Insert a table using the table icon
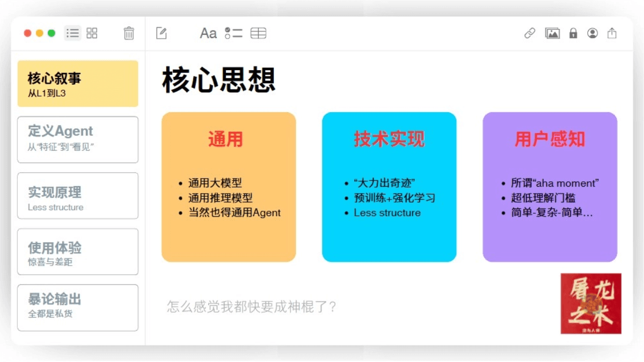Image resolution: width=644 pixels, height=362 pixels. coord(259,33)
